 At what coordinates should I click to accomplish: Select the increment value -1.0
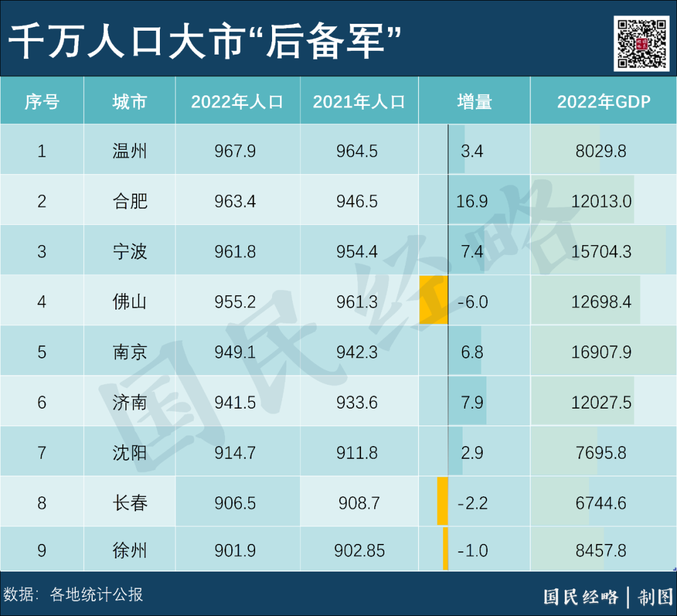coord(473,550)
